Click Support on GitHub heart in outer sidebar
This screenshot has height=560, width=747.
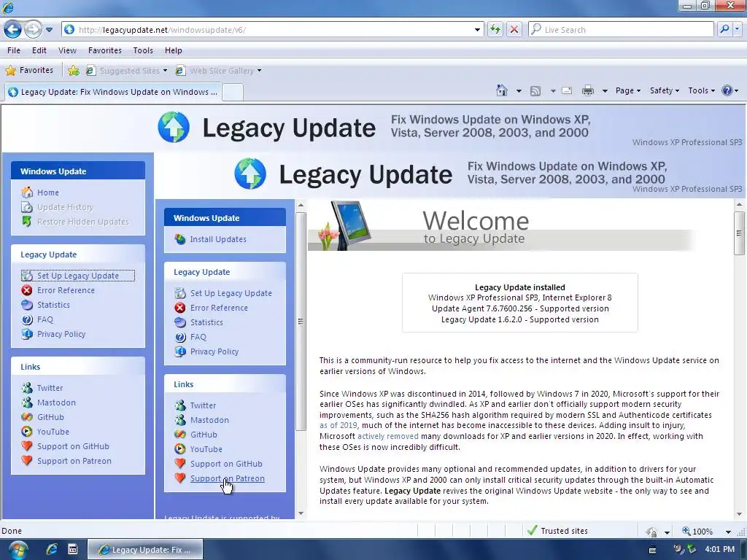[27, 447]
